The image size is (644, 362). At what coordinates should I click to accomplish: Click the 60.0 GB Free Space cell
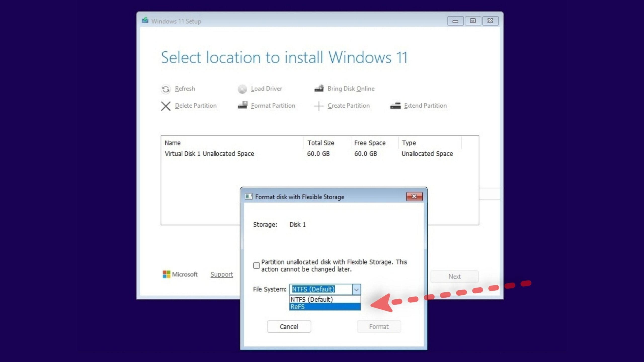(366, 154)
